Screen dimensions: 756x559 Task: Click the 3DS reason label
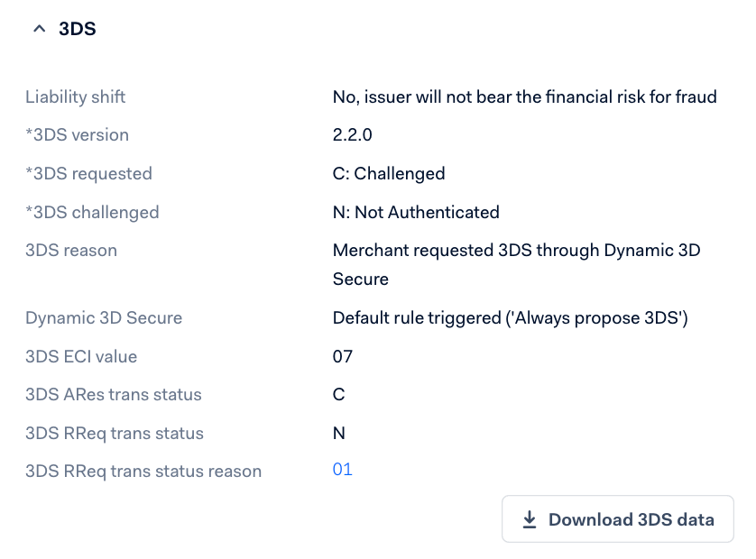[x=71, y=251]
